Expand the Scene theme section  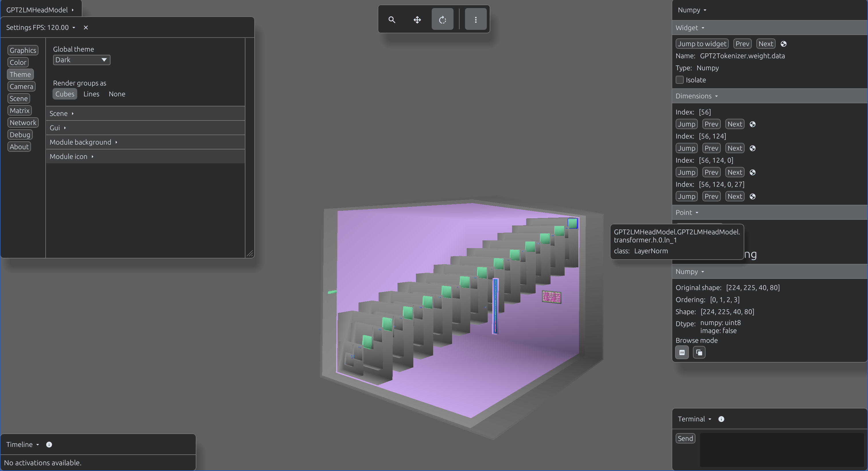click(x=145, y=114)
